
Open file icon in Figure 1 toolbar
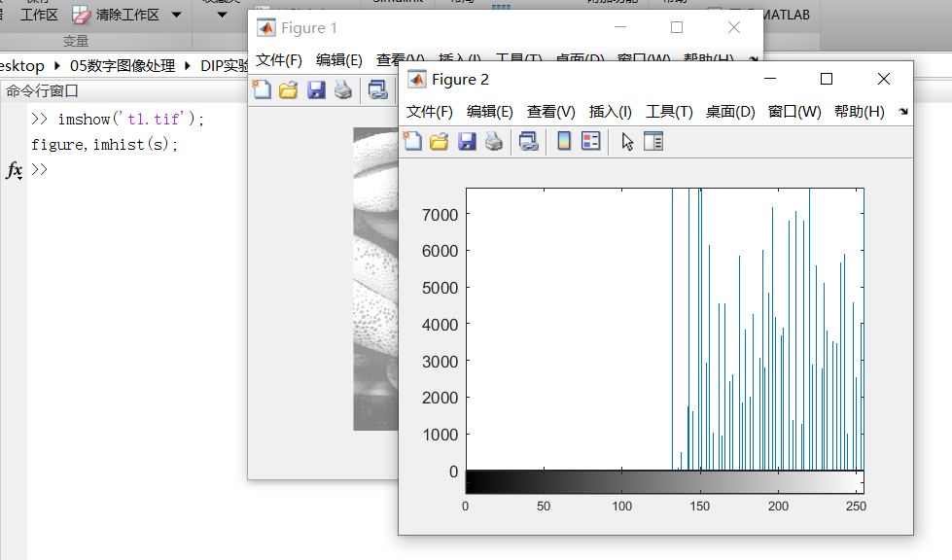click(x=289, y=90)
